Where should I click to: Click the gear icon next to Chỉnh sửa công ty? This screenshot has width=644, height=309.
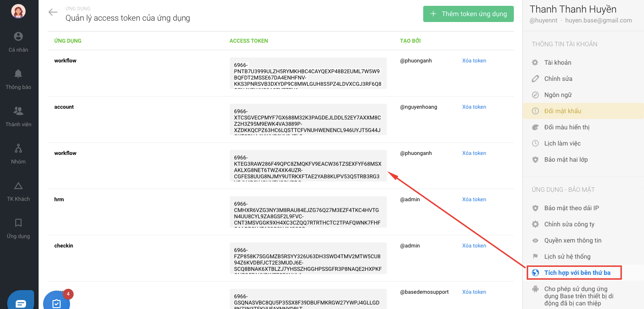[x=535, y=224]
